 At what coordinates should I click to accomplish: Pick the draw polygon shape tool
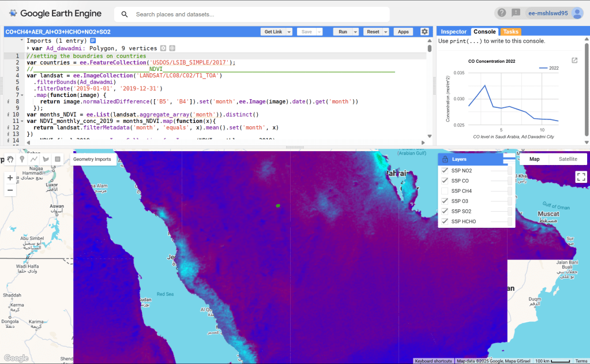[46, 159]
